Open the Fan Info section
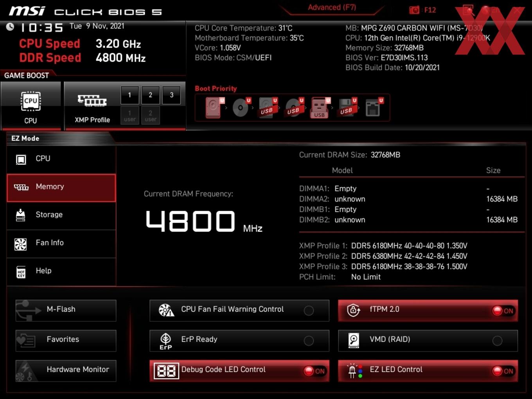The image size is (532, 399). click(61, 244)
